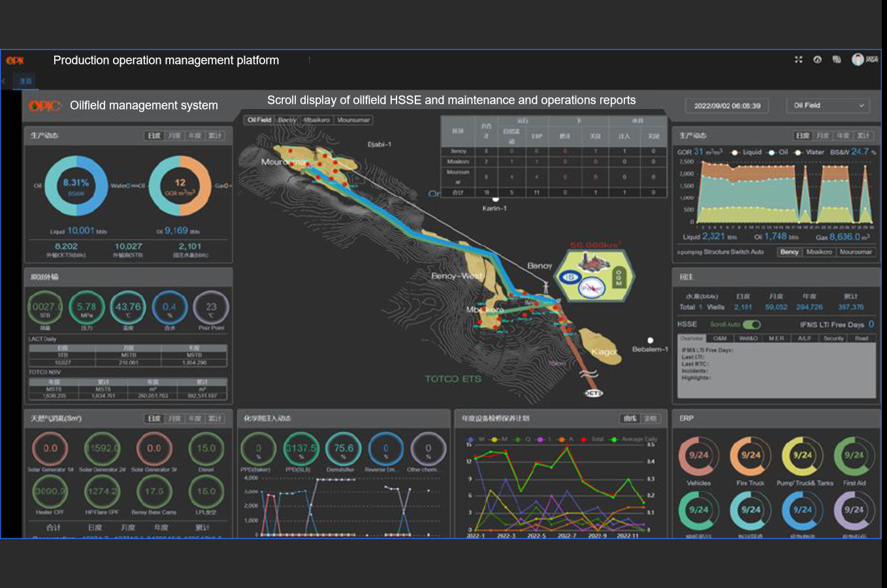The width and height of the screenshot is (887, 588).
Task: Click the Other chemical gauge
Action: tap(428, 449)
